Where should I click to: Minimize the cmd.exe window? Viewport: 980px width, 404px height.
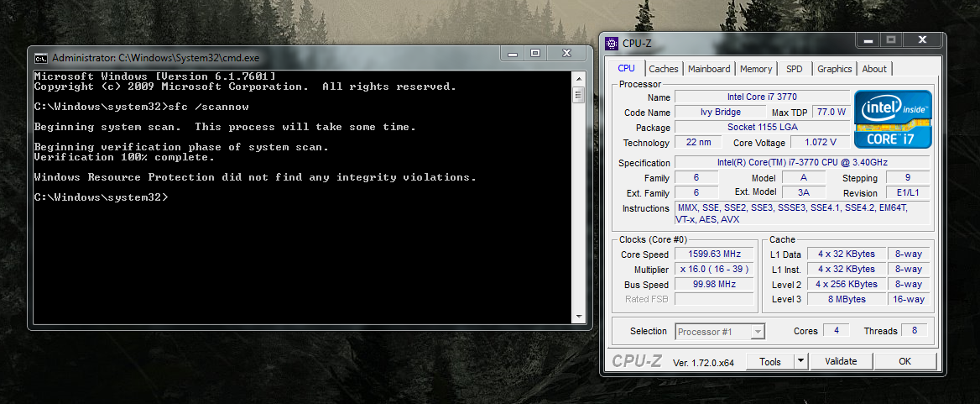pyautogui.click(x=513, y=54)
